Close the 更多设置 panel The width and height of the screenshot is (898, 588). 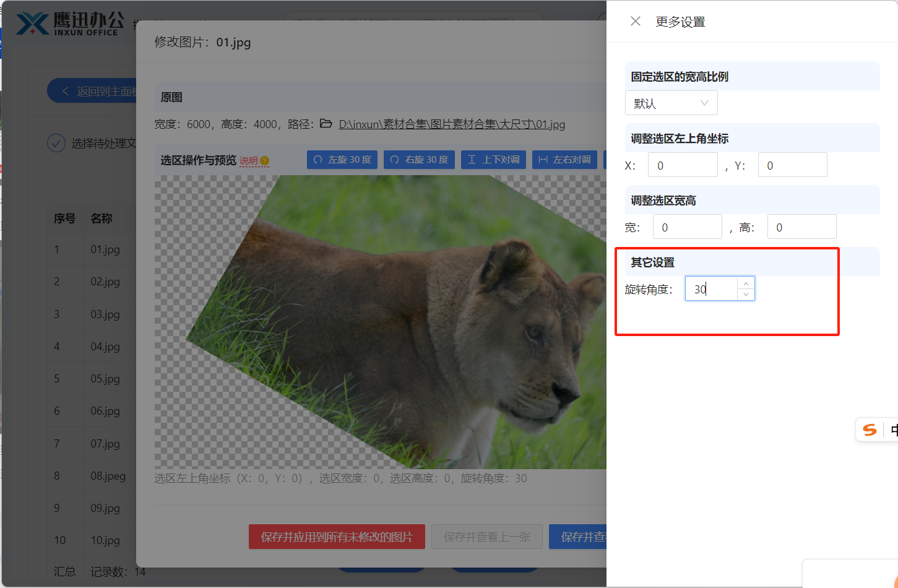coord(635,22)
